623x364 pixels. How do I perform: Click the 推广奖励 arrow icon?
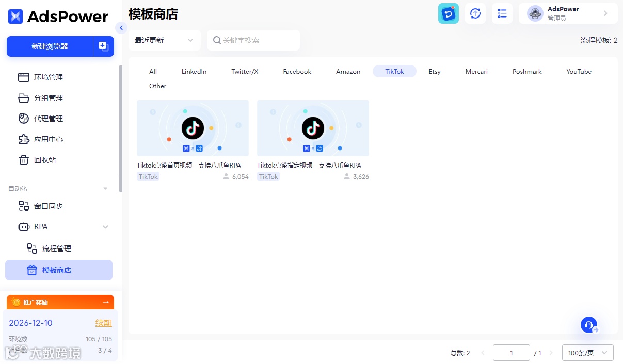pyautogui.click(x=106, y=302)
